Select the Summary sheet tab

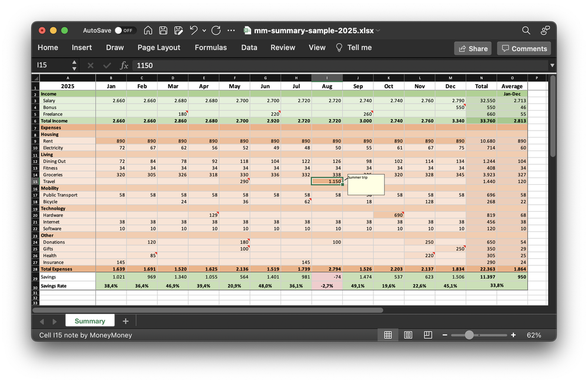90,321
